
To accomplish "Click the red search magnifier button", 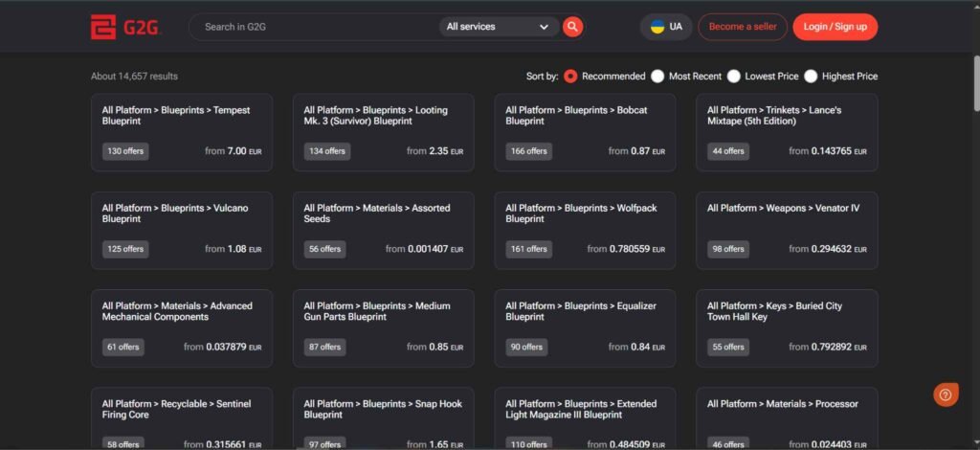I will point(572,27).
